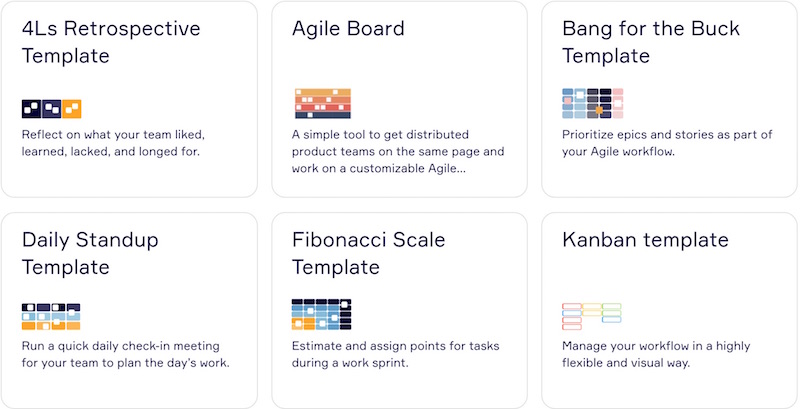The width and height of the screenshot is (800, 409).
Task: Open the Bang for the Buck Template title
Action: (x=651, y=42)
